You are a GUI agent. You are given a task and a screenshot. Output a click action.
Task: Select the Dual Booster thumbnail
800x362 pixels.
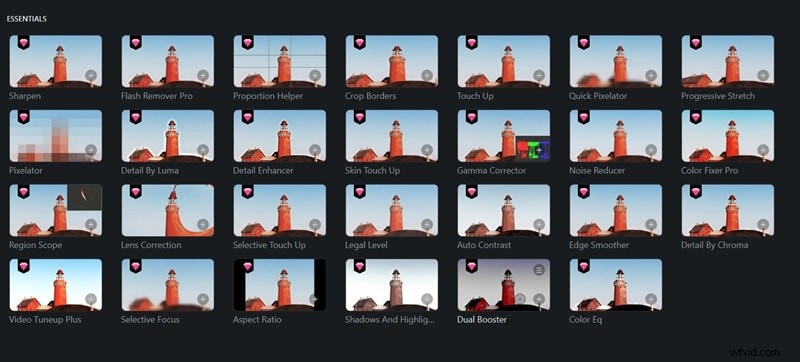(x=504, y=285)
